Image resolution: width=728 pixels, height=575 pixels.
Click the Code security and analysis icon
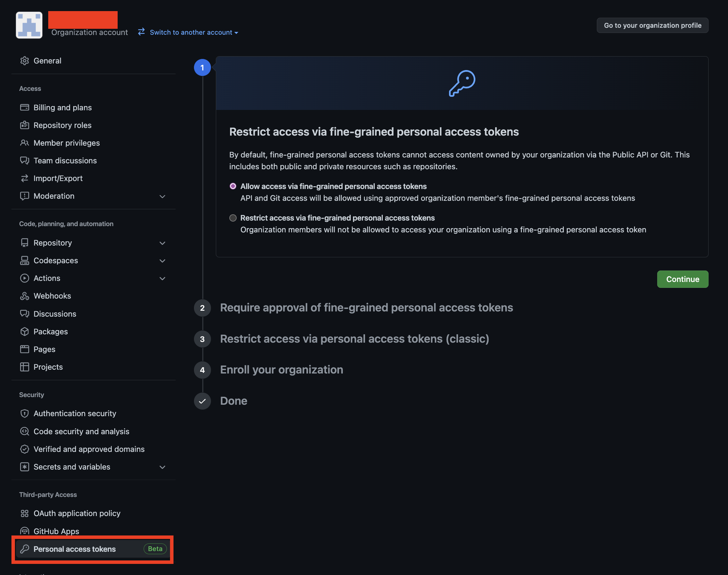(24, 431)
